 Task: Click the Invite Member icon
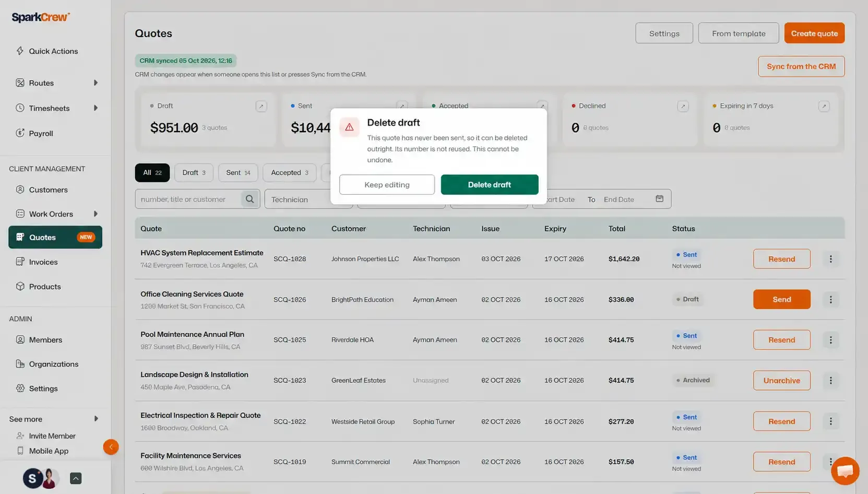pyautogui.click(x=20, y=436)
